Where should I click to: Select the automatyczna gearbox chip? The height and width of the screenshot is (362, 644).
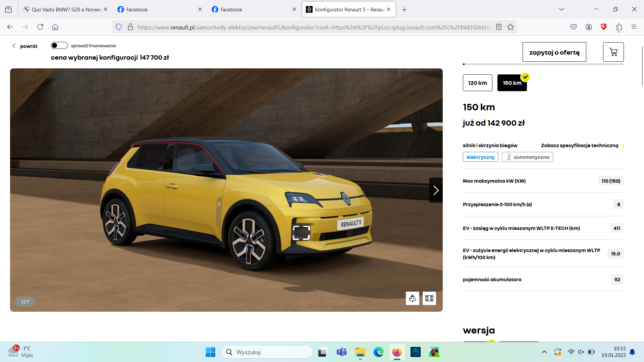(527, 157)
